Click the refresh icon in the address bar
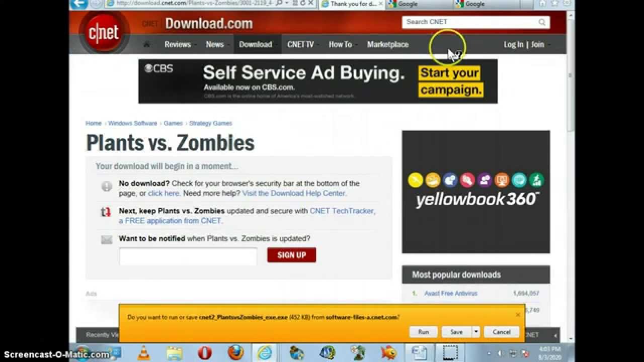Image resolution: width=644 pixels, height=362 pixels. click(x=303, y=4)
